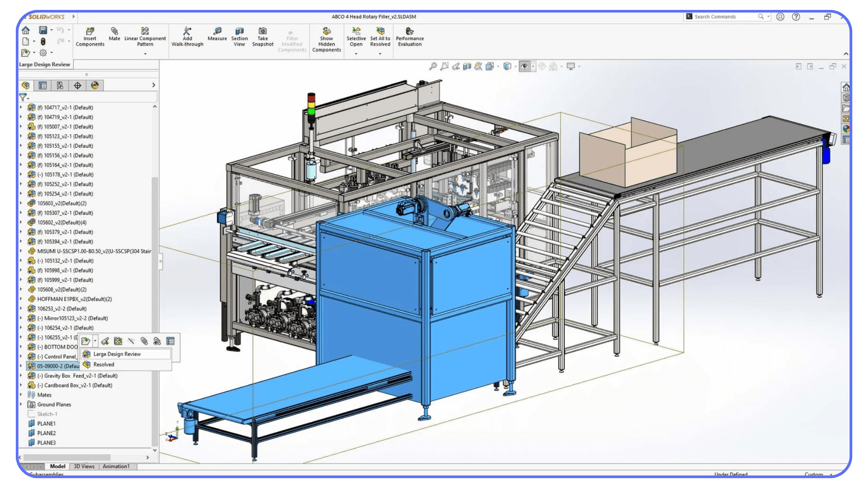Switch to the 3D Views tab
Image resolution: width=868 pixels, height=488 pixels.
(x=84, y=466)
